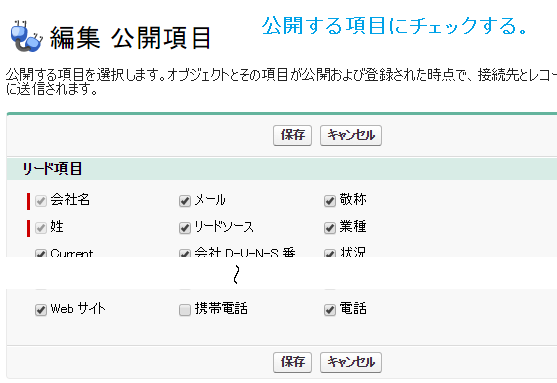Toggle the Current checkbox
Image resolution: width=557 pixels, height=383 pixels.
point(41,253)
